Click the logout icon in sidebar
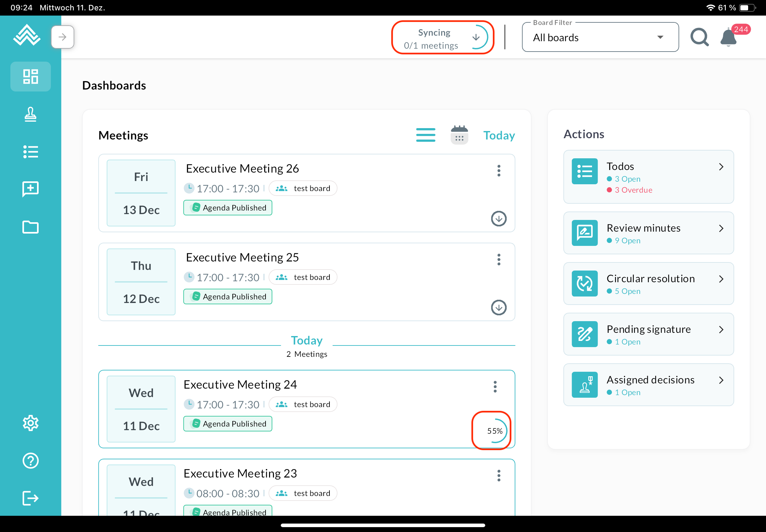The image size is (766, 532). 30,498
